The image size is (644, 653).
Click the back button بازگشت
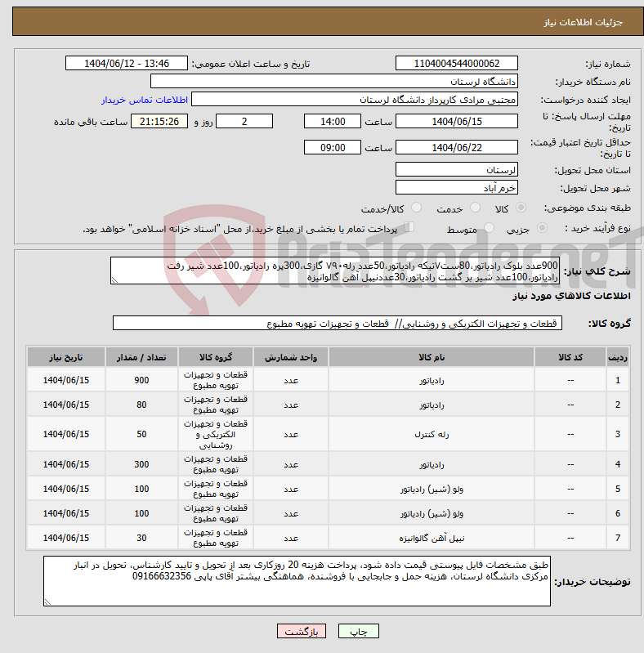(302, 632)
